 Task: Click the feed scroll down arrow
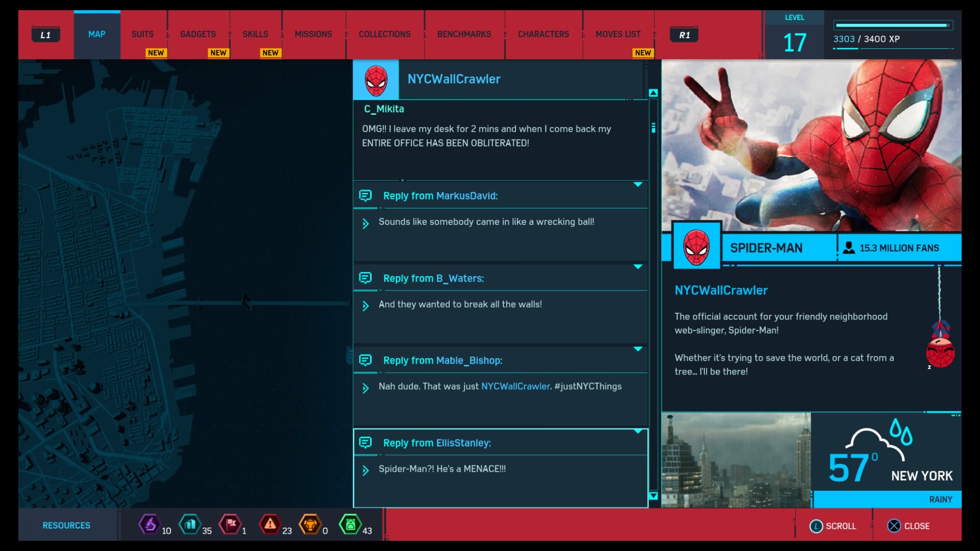click(x=653, y=496)
